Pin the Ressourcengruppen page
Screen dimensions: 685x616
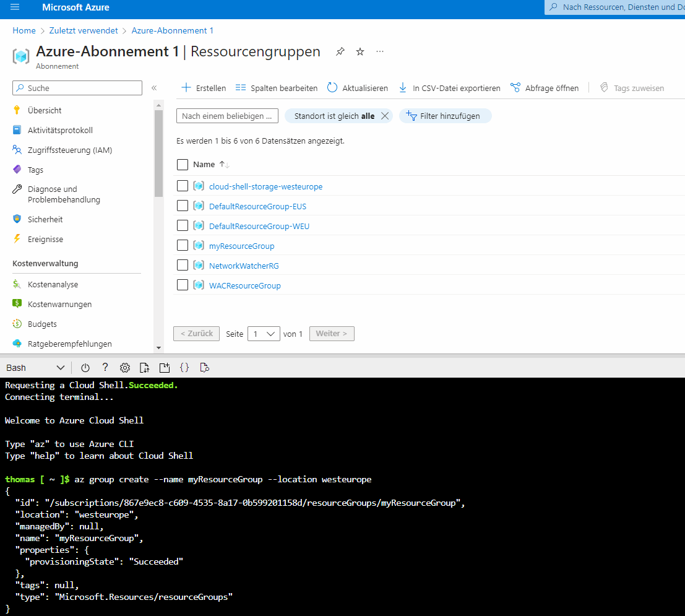point(340,52)
